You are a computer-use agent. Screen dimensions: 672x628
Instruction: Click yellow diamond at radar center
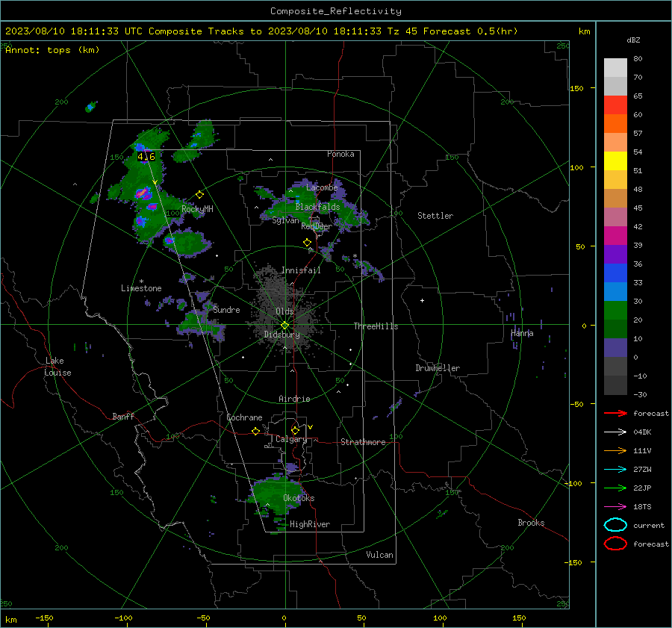point(285,325)
